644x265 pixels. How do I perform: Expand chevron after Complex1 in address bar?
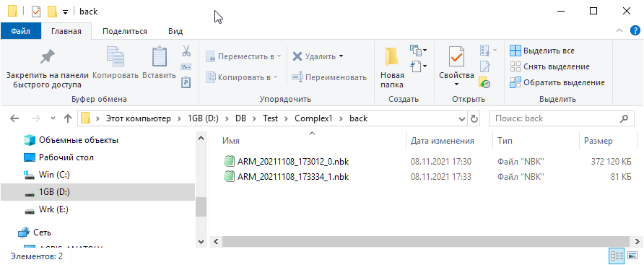click(341, 118)
